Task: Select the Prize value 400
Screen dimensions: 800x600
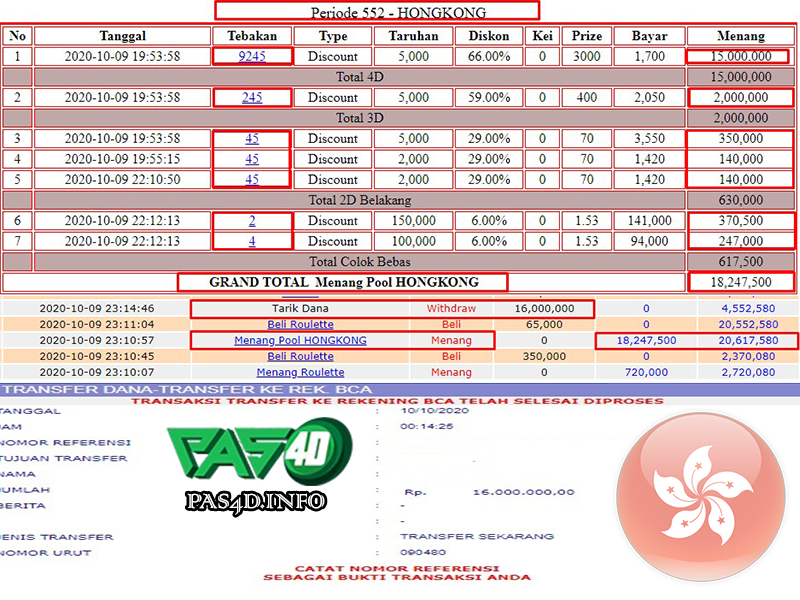Action: point(587,97)
